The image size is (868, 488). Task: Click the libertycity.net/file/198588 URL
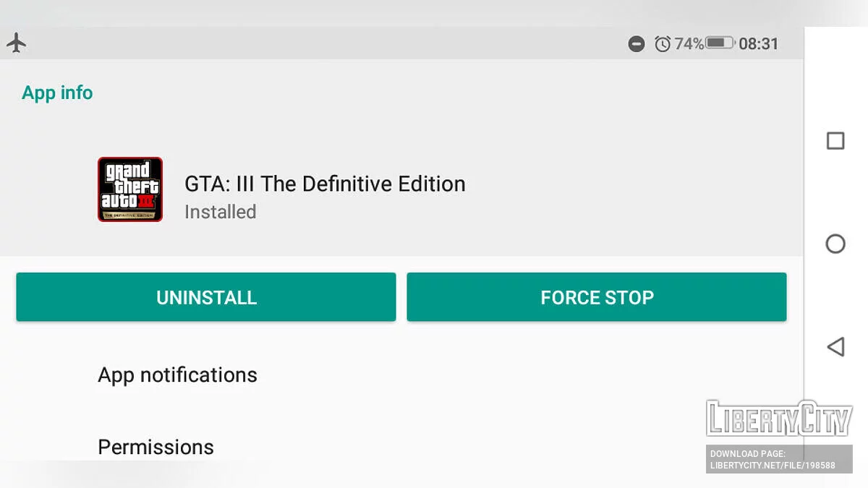[x=773, y=466]
